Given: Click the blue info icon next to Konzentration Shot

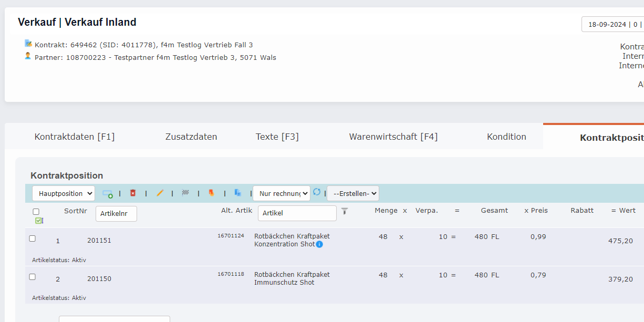Looking at the screenshot, I should tap(319, 244).
